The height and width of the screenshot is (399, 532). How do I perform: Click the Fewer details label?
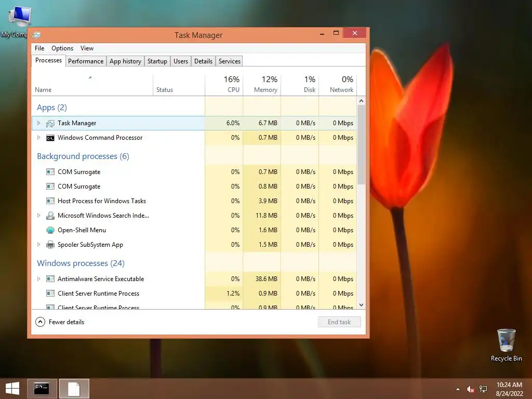click(66, 322)
